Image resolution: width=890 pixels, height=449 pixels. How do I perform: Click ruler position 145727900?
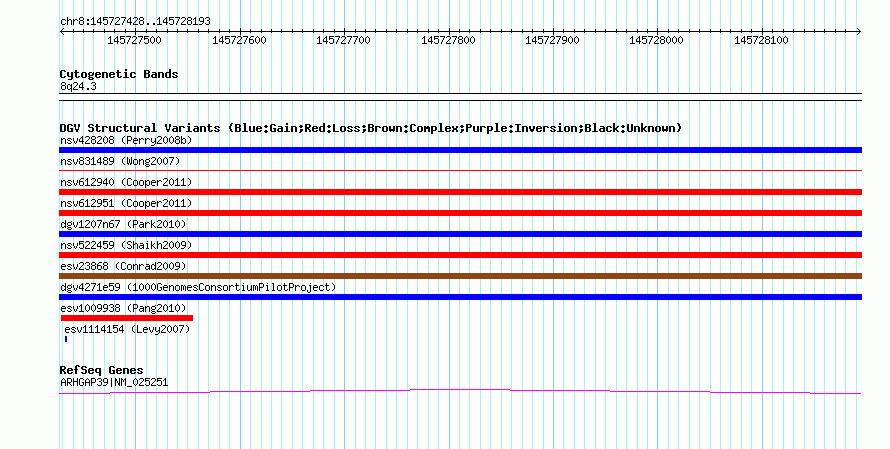coord(552,40)
